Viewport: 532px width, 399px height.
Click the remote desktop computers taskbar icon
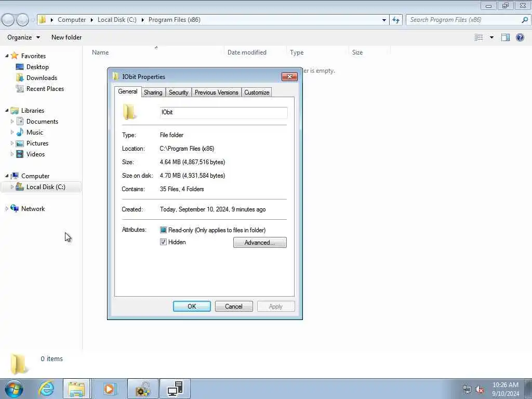(175, 389)
